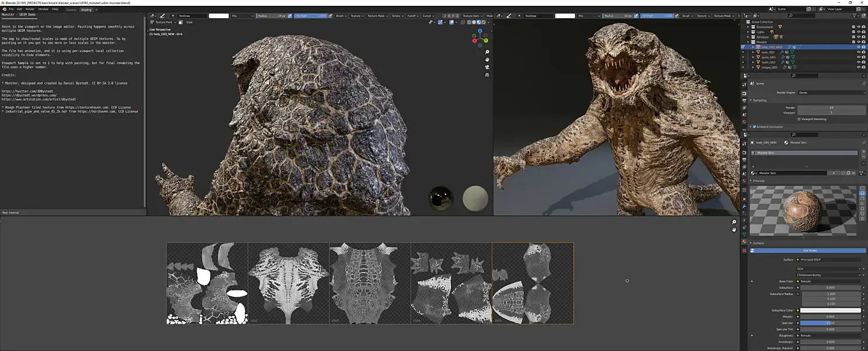Open the Texture Slots popover button

(473, 16)
